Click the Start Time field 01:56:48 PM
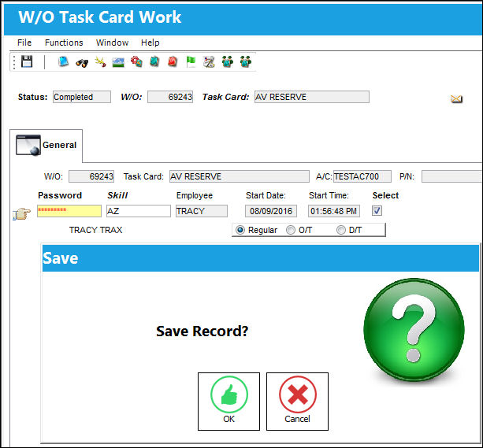The image size is (483, 448). click(x=334, y=211)
